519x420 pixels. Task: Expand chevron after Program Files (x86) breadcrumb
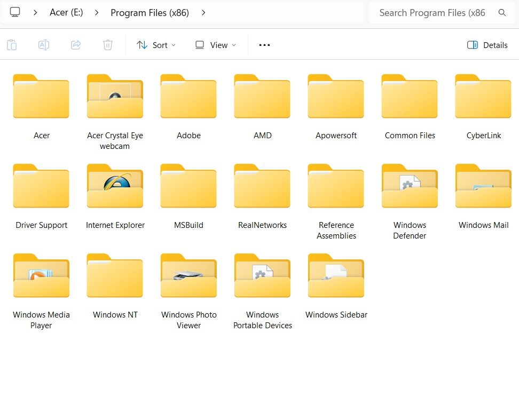pos(203,13)
